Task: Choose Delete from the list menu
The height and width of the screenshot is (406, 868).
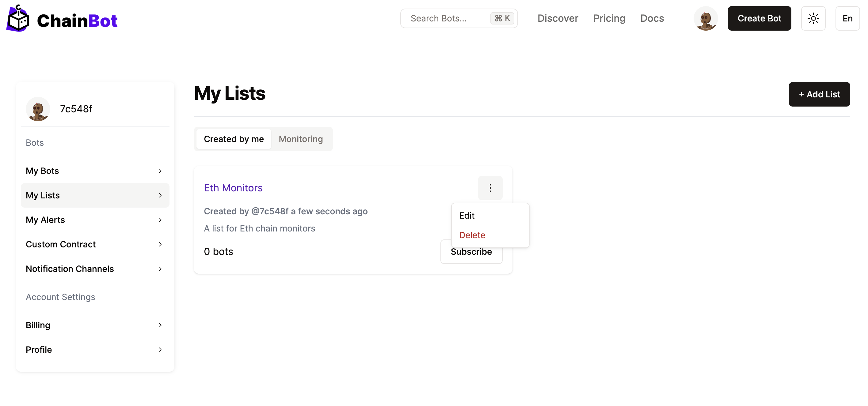Action: click(x=472, y=235)
